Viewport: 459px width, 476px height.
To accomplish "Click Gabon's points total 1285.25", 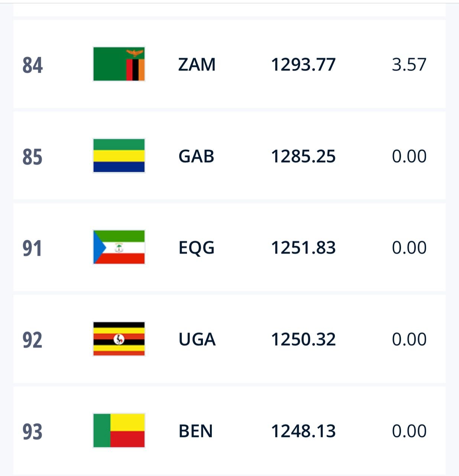I will [x=303, y=156].
